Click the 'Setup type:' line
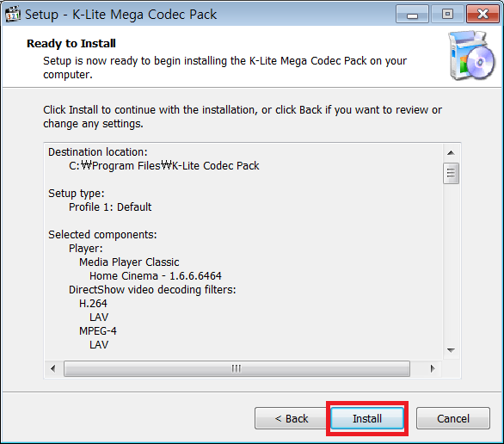This screenshot has width=504, height=444. point(77,194)
